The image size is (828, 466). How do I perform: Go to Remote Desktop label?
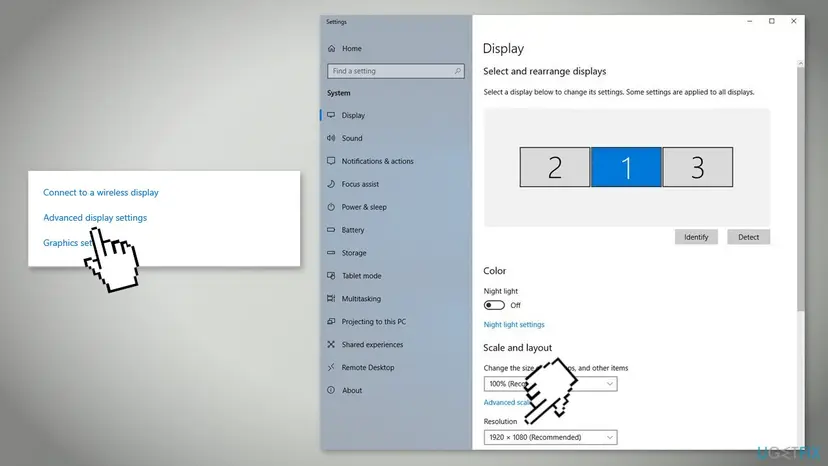click(x=368, y=368)
